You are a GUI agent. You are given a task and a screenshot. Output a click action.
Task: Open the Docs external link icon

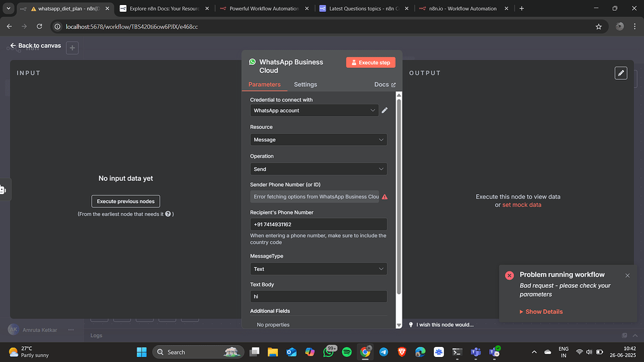[392, 84]
